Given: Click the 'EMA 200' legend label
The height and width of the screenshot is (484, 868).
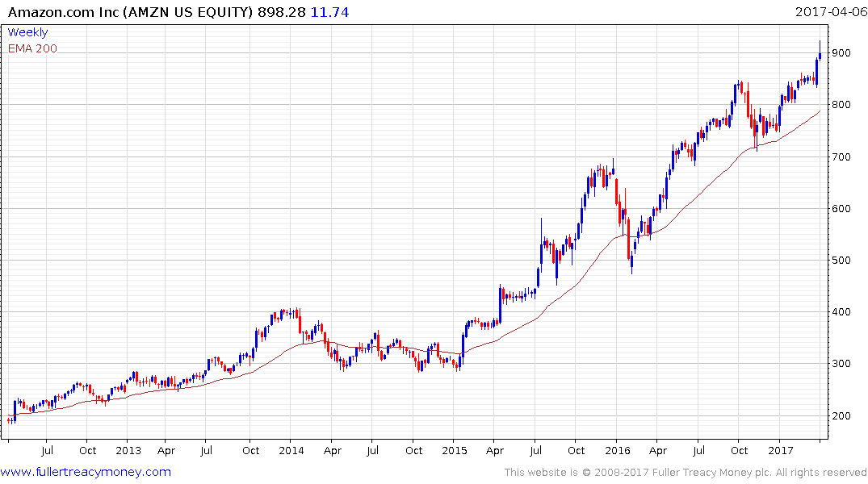Looking at the screenshot, I should 32,48.
